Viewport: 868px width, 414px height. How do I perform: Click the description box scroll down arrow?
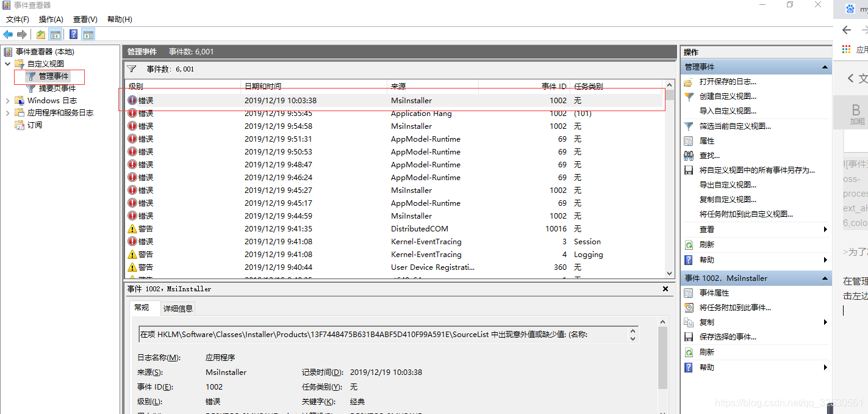633,338
